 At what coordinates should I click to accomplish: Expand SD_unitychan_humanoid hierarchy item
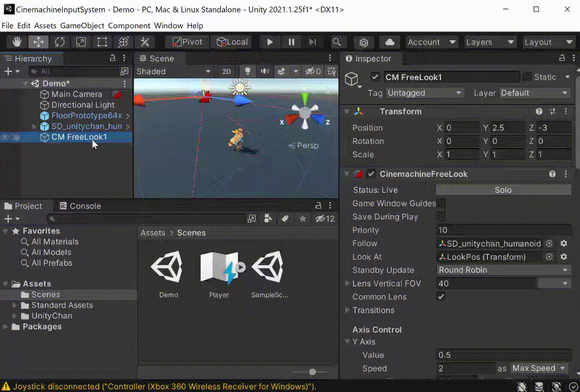(x=34, y=126)
